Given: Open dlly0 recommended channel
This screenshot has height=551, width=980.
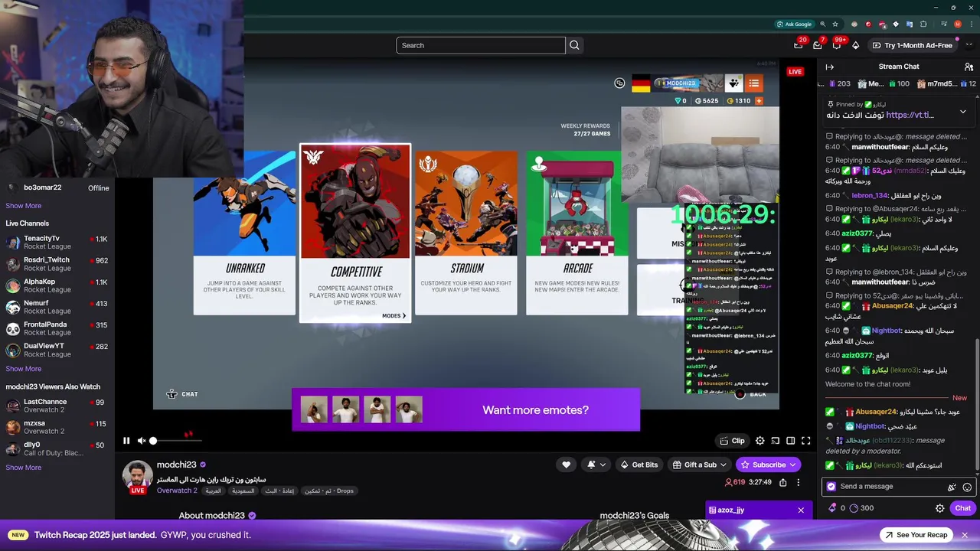Looking at the screenshot, I should [x=57, y=448].
